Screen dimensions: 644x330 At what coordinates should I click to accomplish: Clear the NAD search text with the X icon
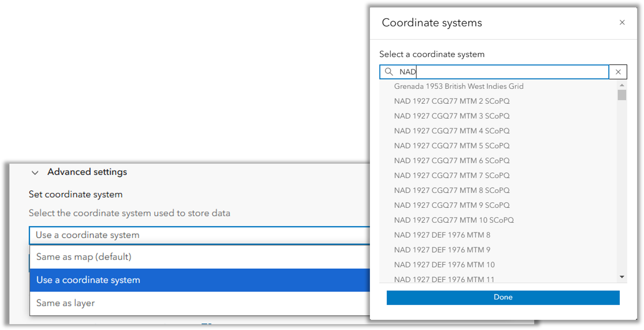[618, 72]
